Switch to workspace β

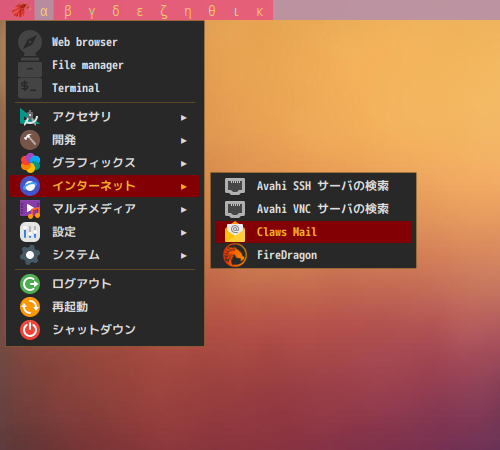[x=68, y=11]
